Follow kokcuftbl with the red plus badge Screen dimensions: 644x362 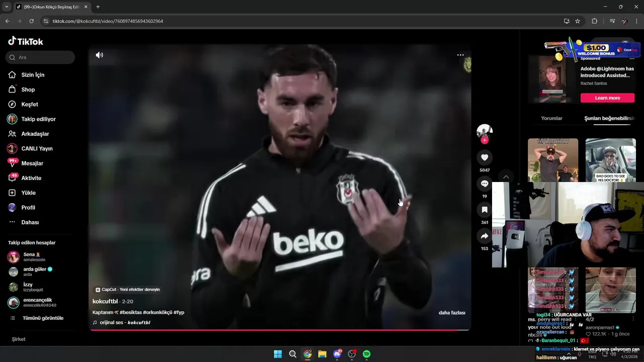(485, 140)
